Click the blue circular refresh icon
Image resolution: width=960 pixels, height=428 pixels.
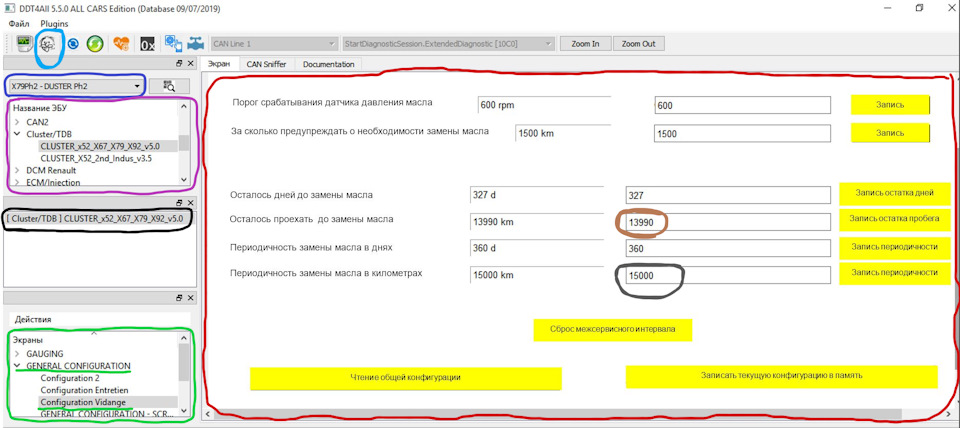click(x=73, y=44)
